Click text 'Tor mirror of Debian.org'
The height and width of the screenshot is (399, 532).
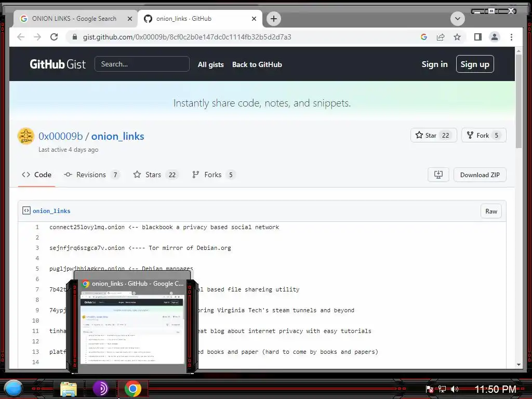(x=190, y=248)
